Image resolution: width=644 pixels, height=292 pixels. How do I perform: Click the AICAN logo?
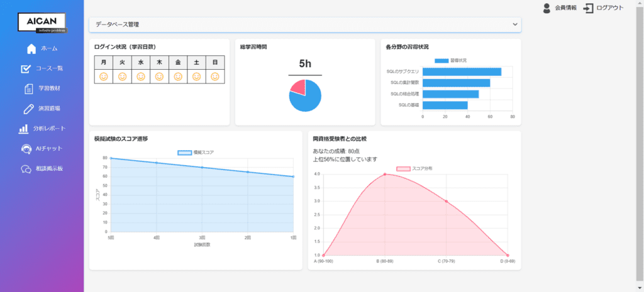tap(42, 23)
